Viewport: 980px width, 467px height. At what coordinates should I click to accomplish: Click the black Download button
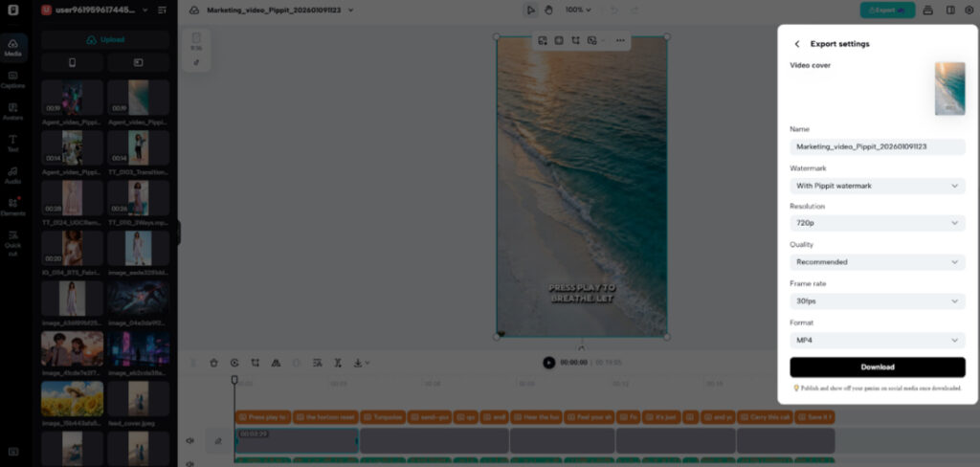point(877,367)
